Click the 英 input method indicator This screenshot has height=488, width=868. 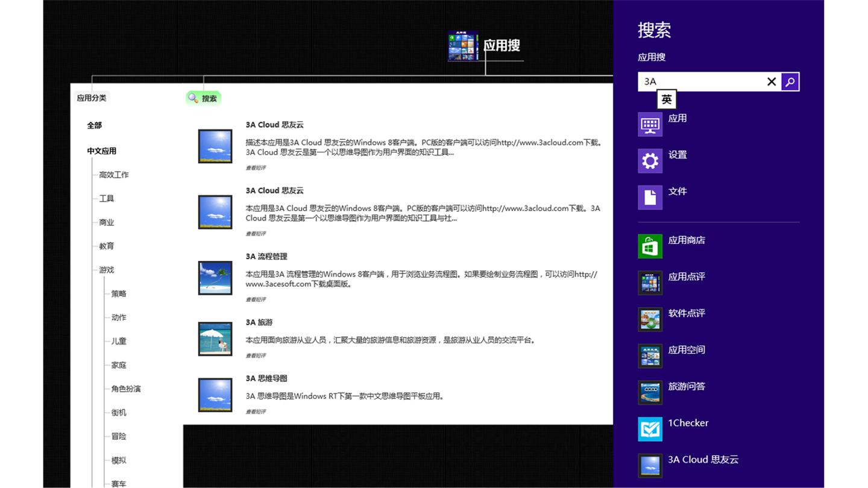(667, 99)
